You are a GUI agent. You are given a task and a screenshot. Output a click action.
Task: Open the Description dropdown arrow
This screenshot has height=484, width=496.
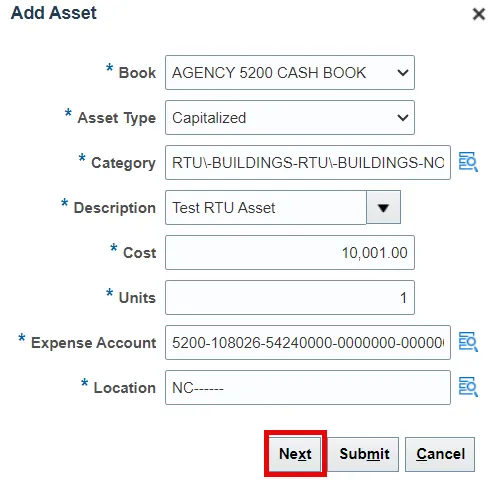point(383,208)
